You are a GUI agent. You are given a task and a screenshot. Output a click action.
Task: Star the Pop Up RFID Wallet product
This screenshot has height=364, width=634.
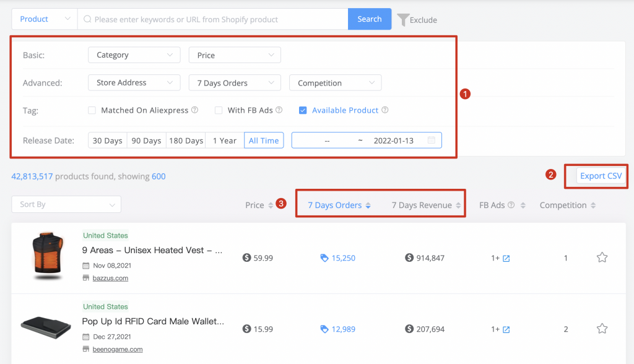602,329
